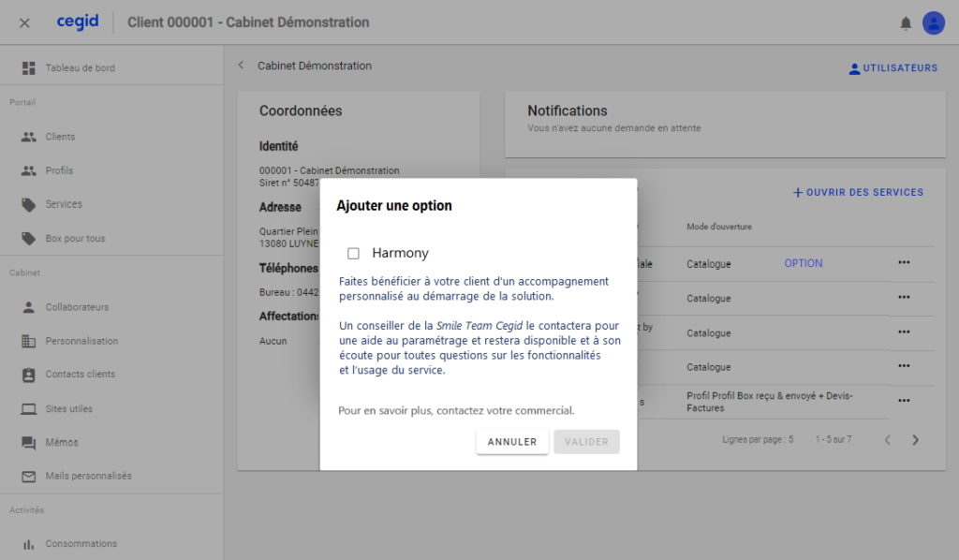Click the Activités section label in the sidebar
This screenshot has width=959, height=560.
27,509
